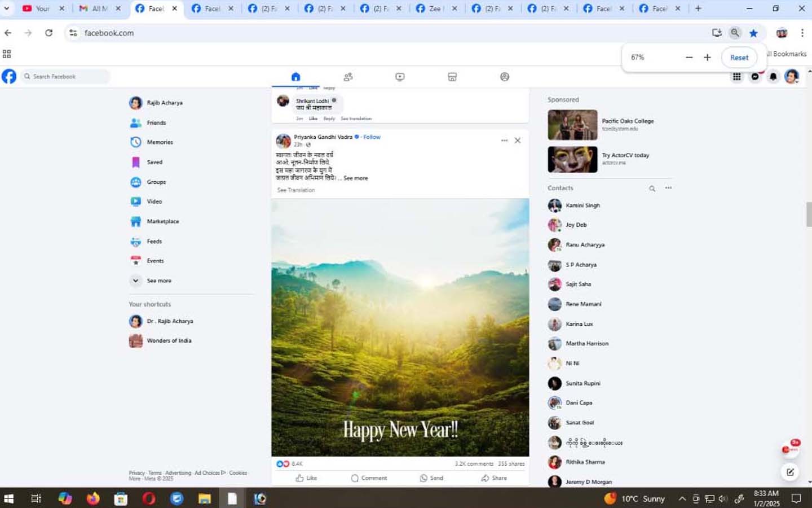
Task: Open the Happy New Year post image
Action: click(x=400, y=327)
